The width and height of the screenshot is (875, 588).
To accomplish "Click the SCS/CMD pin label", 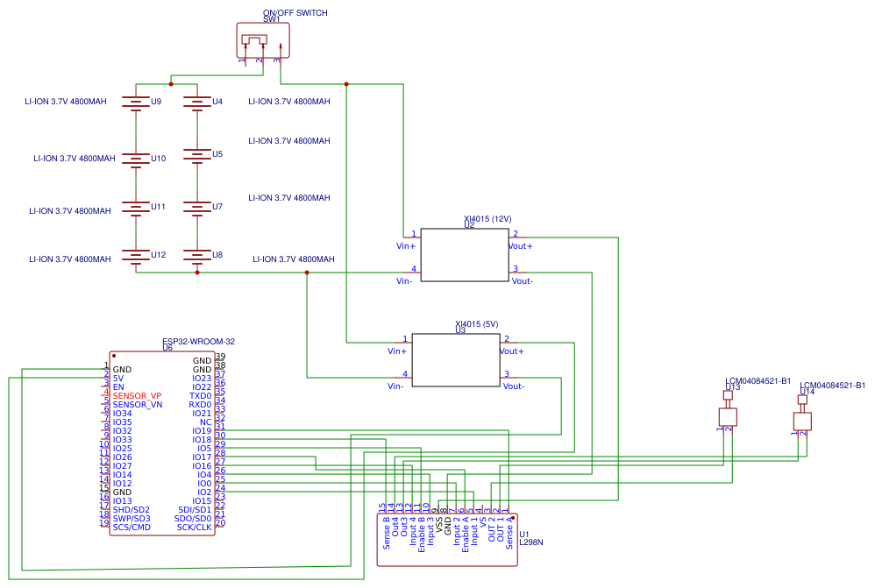I will point(132,528).
